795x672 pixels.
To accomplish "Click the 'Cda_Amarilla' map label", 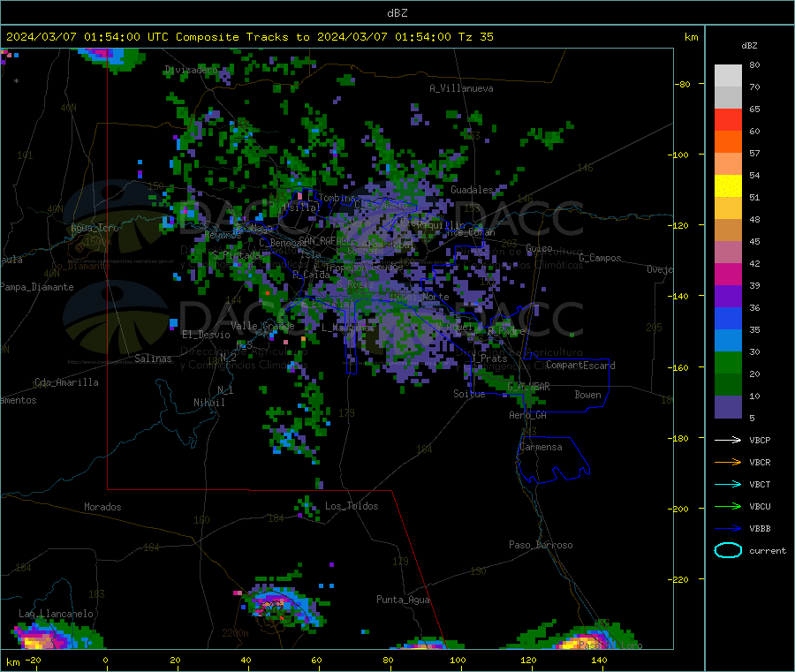I will pyautogui.click(x=66, y=382).
